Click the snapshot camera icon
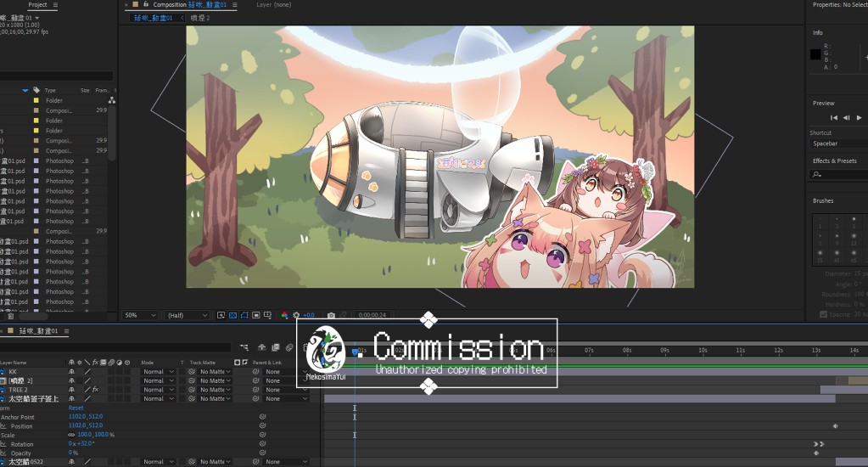Image resolution: width=868 pixels, height=467 pixels. (331, 315)
